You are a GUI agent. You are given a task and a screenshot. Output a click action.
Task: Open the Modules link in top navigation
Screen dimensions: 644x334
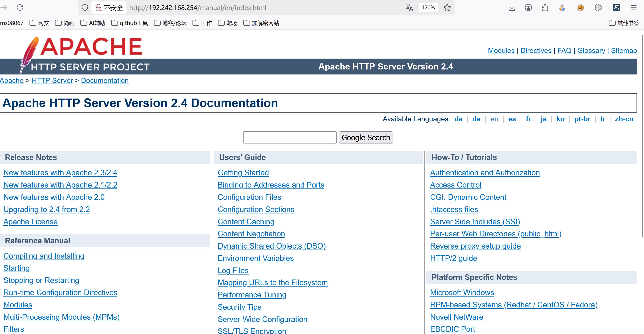pyautogui.click(x=501, y=50)
